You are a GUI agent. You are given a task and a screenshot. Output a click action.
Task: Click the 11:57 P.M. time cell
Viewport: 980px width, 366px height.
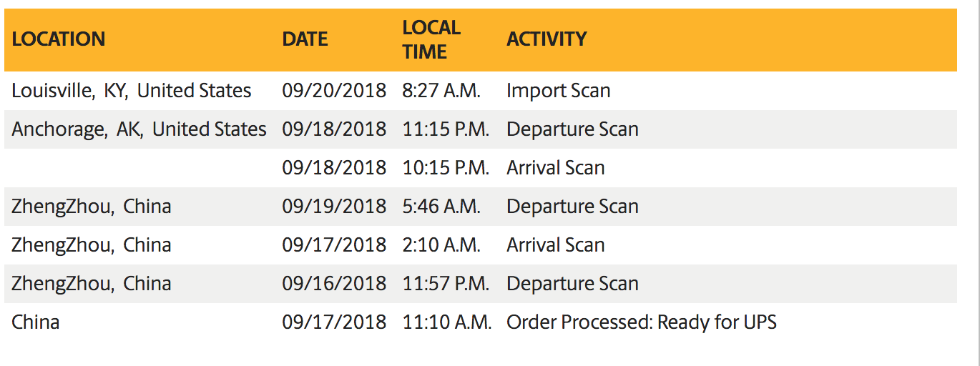446,284
